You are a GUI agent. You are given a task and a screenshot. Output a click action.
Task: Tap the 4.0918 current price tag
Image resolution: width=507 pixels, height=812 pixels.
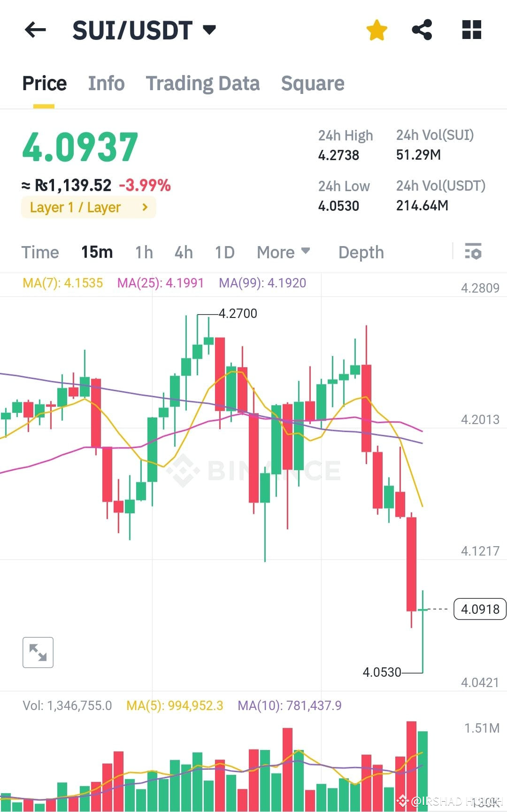pos(479,609)
